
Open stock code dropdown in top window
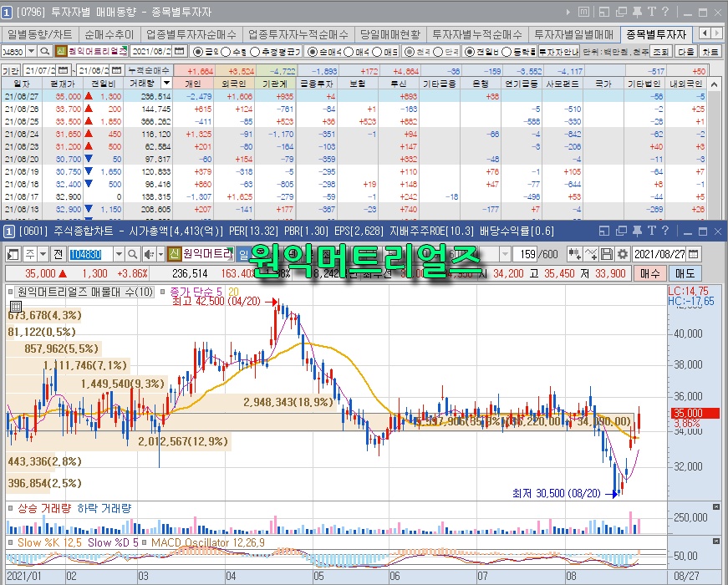[32, 52]
